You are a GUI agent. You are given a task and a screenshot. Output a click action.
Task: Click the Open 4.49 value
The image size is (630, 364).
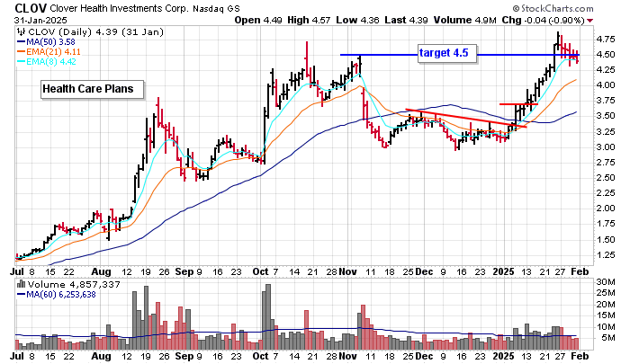pos(258,20)
